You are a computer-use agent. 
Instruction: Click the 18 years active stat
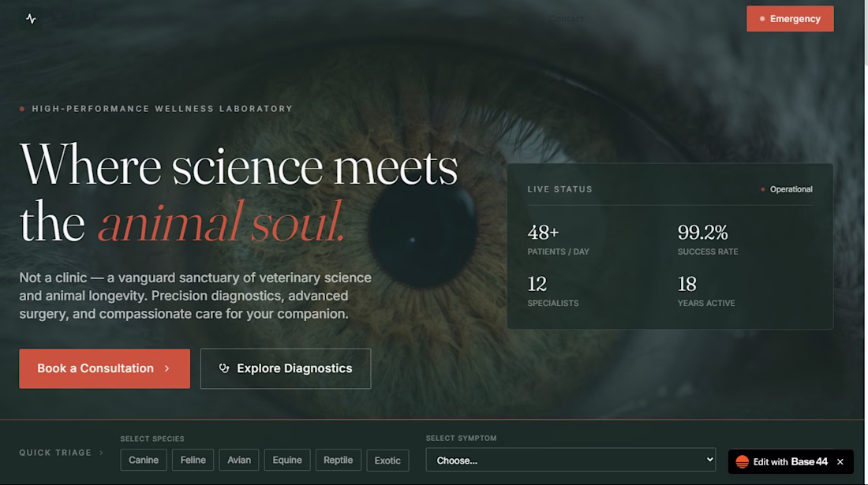tap(705, 292)
